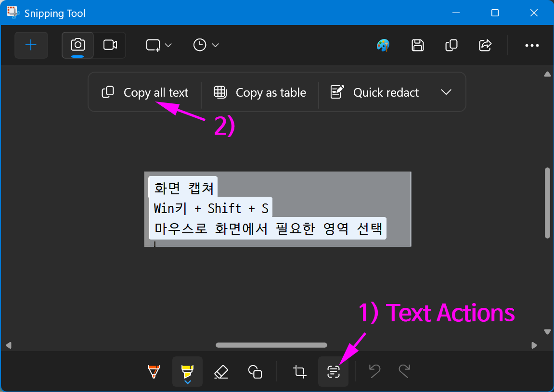The width and height of the screenshot is (554, 392).
Task: Click the horizontal scrollbar thumb
Action: pos(271,345)
